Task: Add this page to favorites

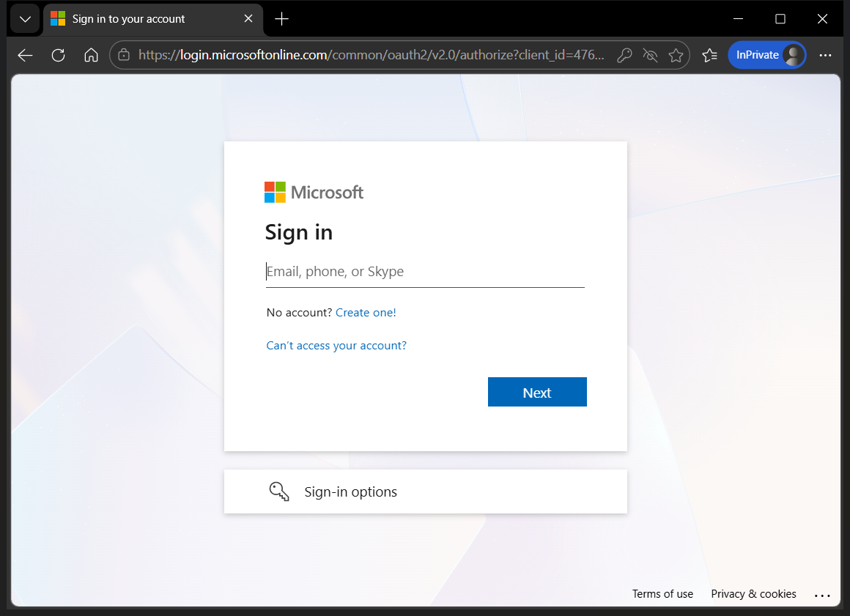Action: click(676, 54)
